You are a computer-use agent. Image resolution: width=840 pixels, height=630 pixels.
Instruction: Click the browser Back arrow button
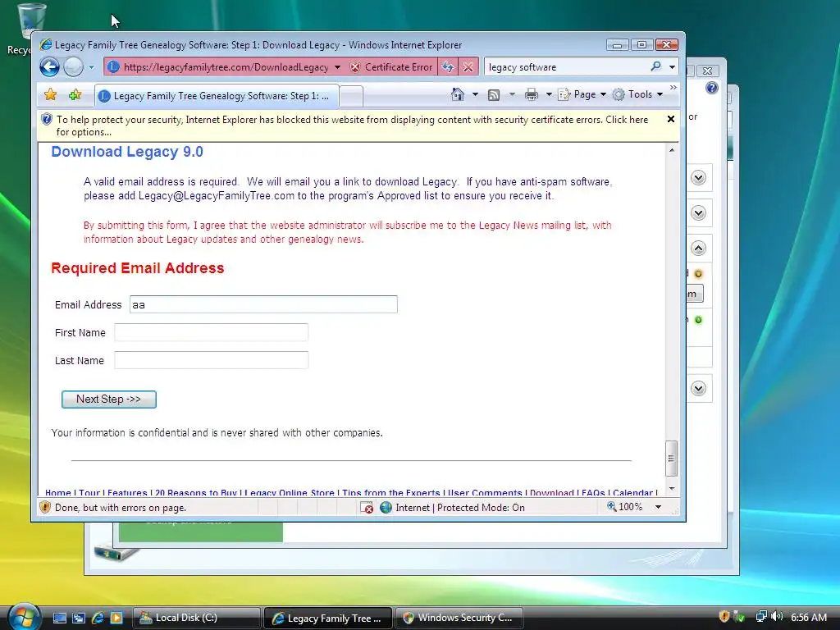click(49, 67)
